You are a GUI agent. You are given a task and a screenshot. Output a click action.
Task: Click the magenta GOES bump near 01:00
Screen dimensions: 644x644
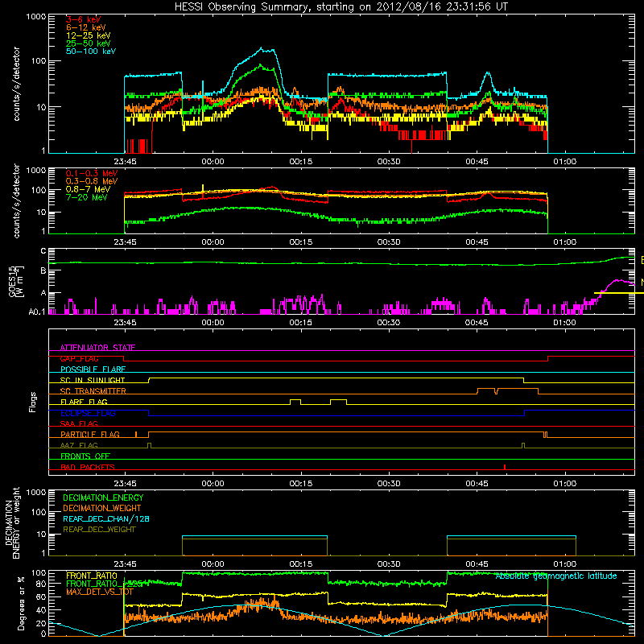tap(618, 283)
